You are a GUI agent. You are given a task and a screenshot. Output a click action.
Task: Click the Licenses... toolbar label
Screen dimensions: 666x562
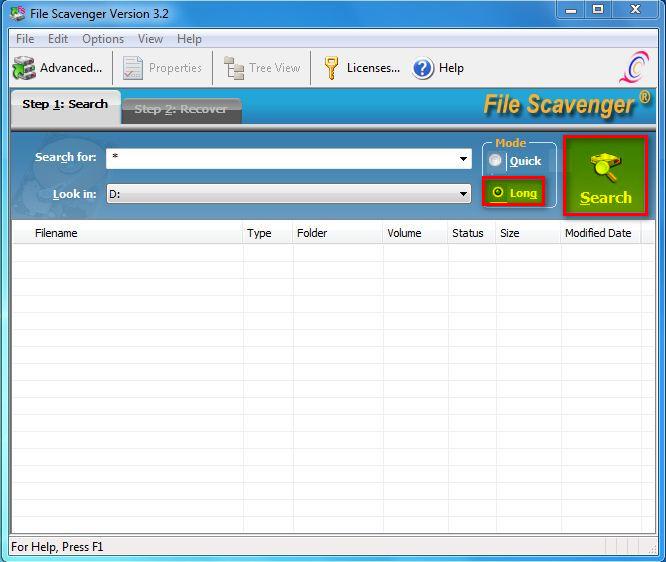pyautogui.click(x=373, y=68)
